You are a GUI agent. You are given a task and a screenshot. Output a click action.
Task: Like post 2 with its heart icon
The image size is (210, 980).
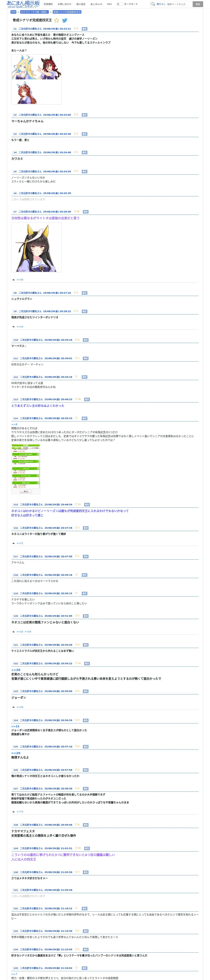75,114
